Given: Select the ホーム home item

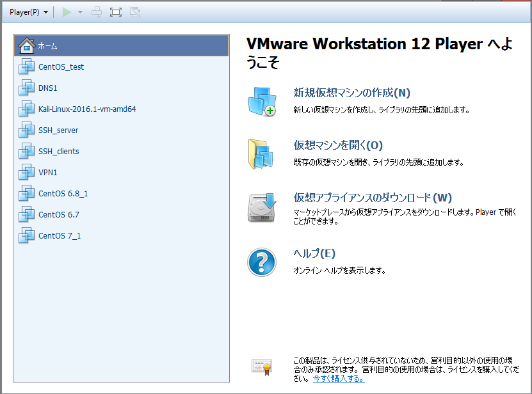Looking at the screenshot, I should 122,45.
